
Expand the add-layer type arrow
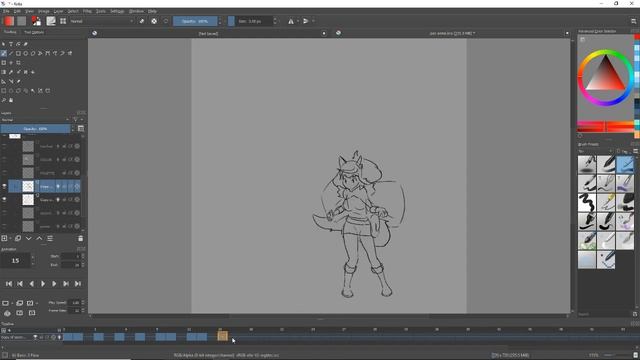pos(10,238)
